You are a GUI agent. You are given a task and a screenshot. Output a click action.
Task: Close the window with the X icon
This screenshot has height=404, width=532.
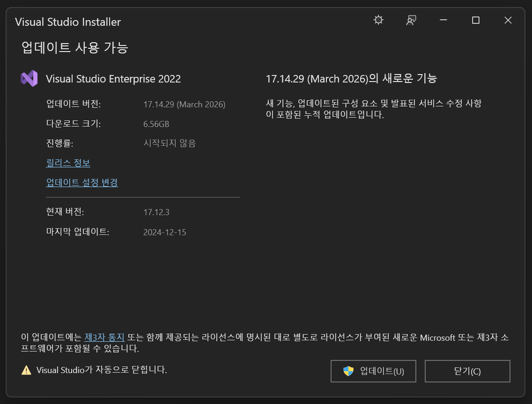tap(508, 20)
